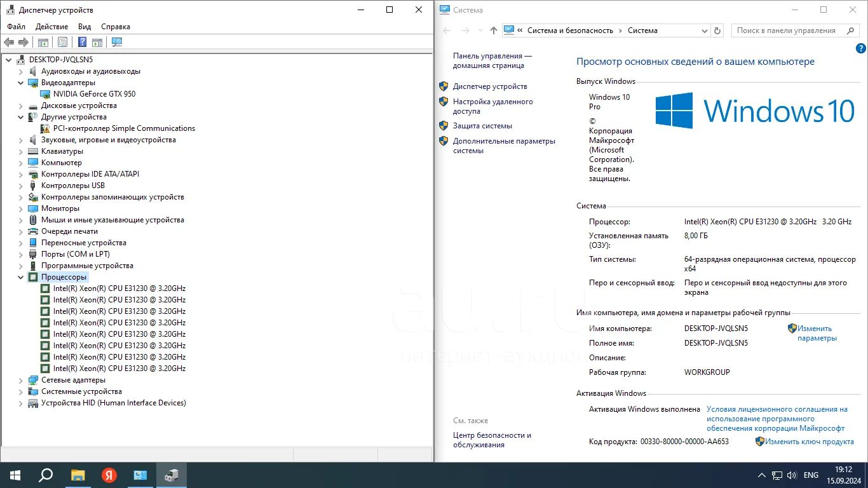Click the show/hide console tree toolbar icon
The image size is (868, 488).
pyautogui.click(x=43, y=42)
